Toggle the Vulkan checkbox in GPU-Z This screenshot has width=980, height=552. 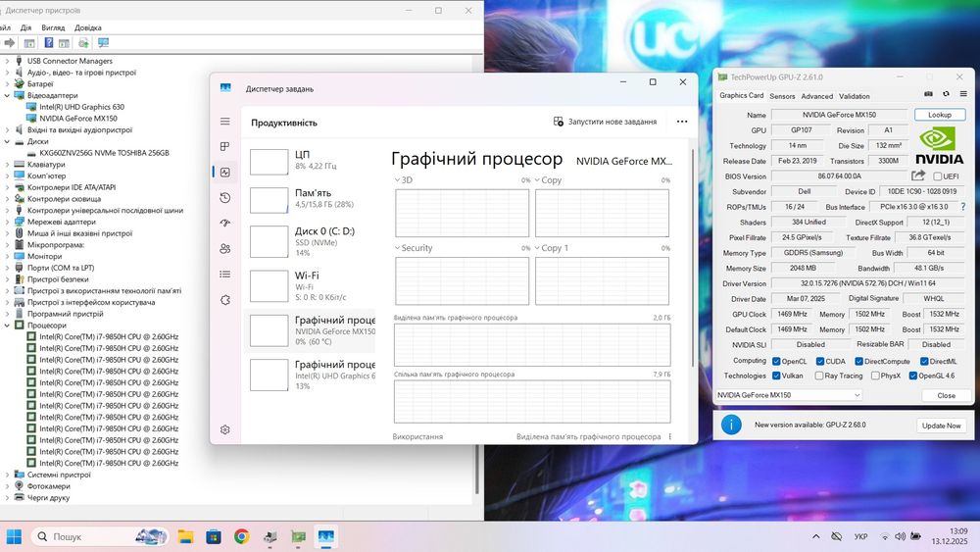pyautogui.click(x=776, y=376)
